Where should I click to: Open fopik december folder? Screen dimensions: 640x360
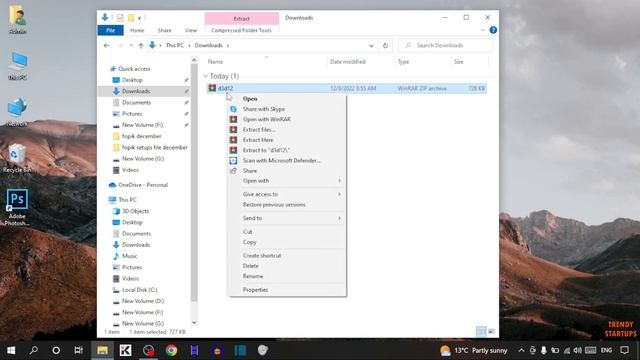(x=141, y=136)
